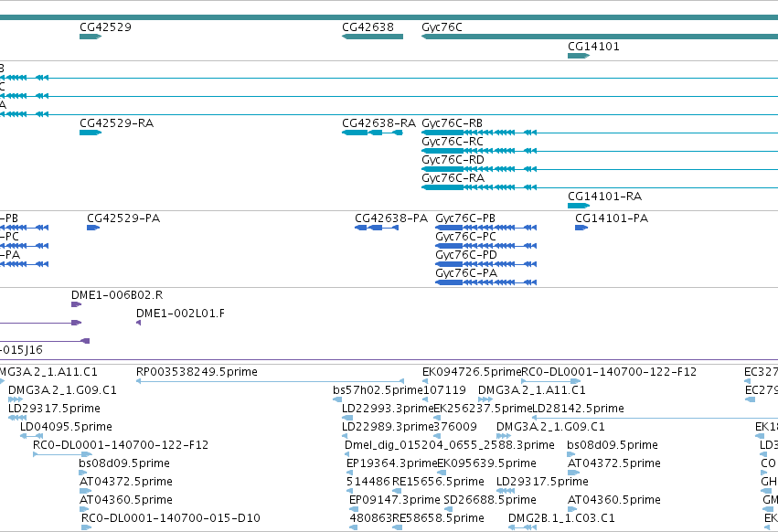Open the EK094726.5prime EST label
The width and height of the screenshot is (778, 532).
(472, 372)
